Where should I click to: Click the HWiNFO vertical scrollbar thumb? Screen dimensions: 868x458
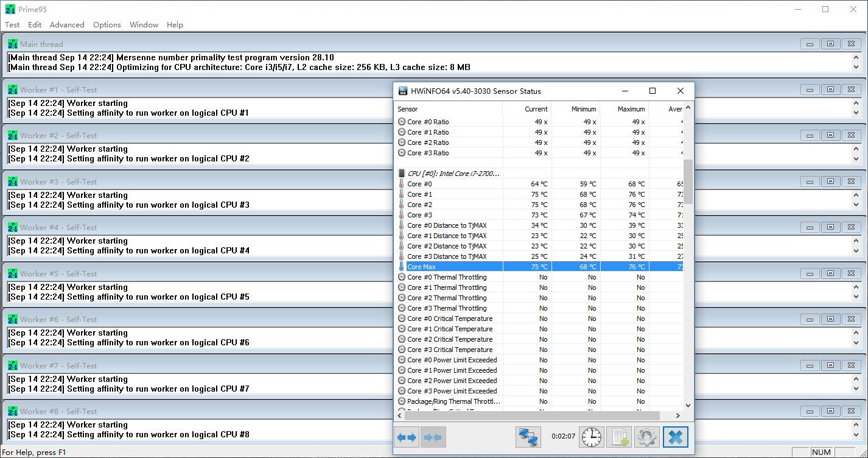point(688,181)
